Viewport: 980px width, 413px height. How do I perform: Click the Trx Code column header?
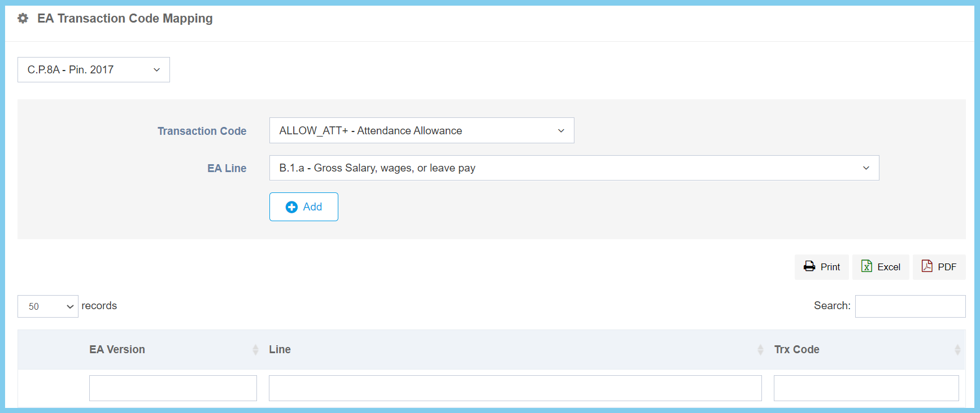(796, 350)
